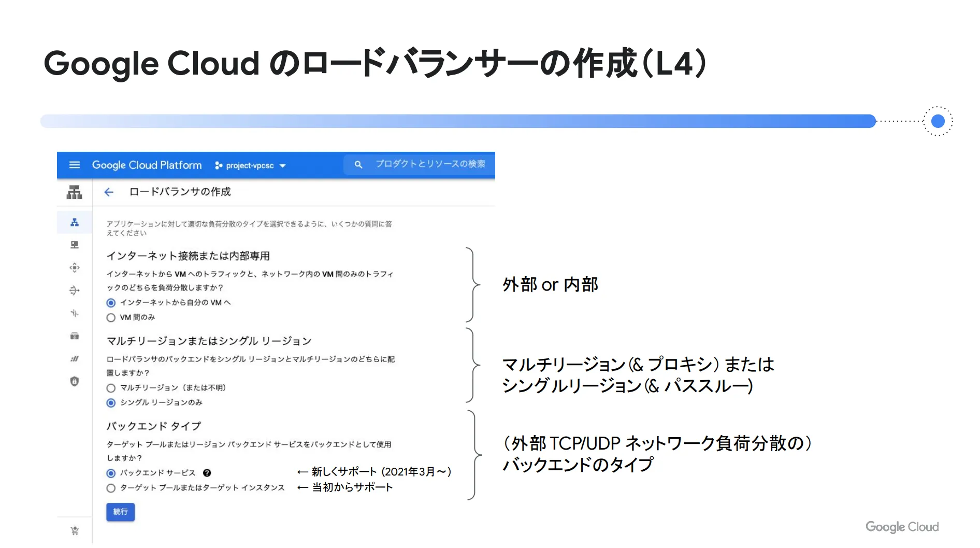Click the 続行 continue button
This screenshot has width=980, height=548.
[x=121, y=512]
